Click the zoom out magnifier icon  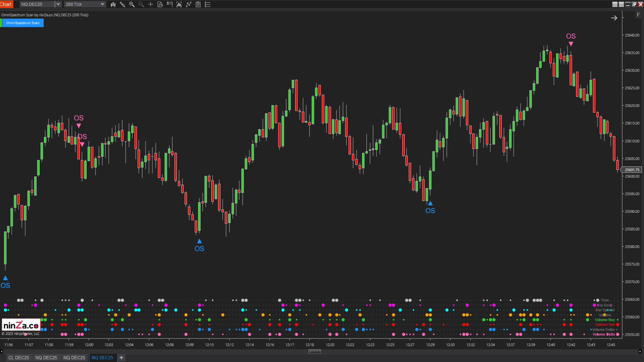coord(141,4)
